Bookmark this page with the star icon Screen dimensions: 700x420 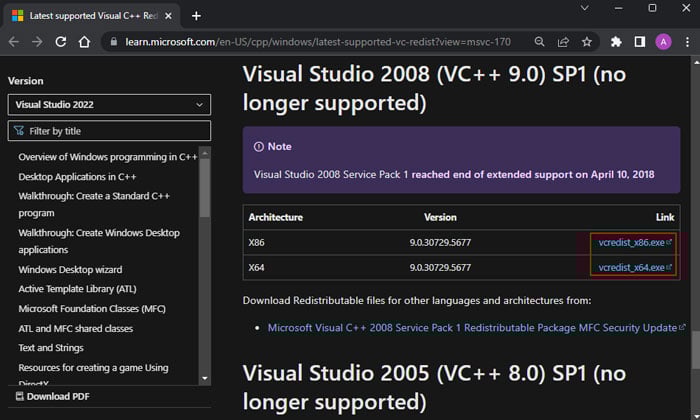[587, 42]
